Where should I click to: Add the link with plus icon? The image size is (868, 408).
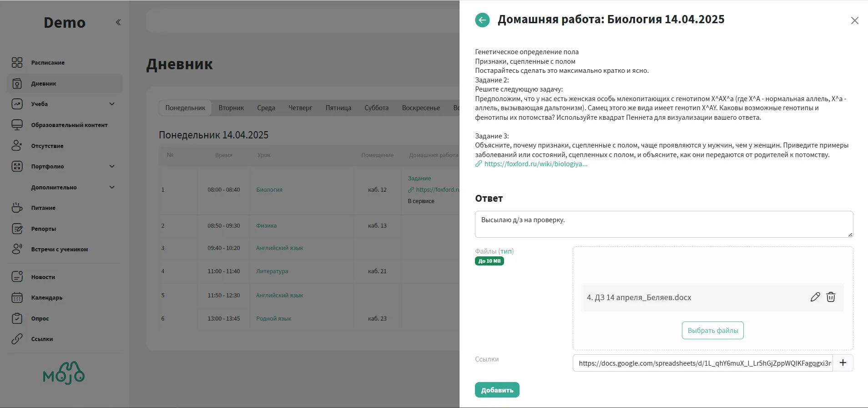point(843,363)
